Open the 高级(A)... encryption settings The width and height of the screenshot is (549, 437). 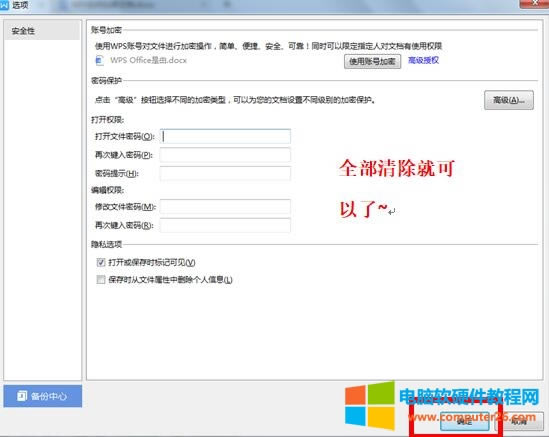(509, 100)
